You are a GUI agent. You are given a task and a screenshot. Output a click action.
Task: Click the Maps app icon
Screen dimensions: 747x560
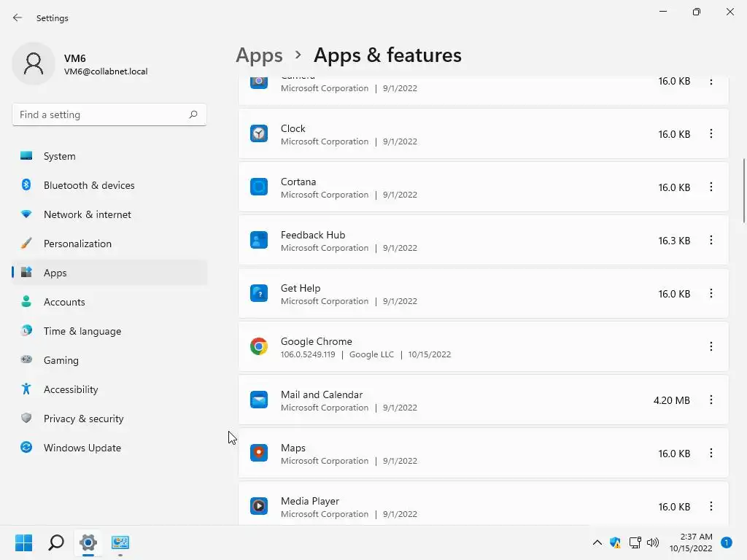tap(259, 454)
